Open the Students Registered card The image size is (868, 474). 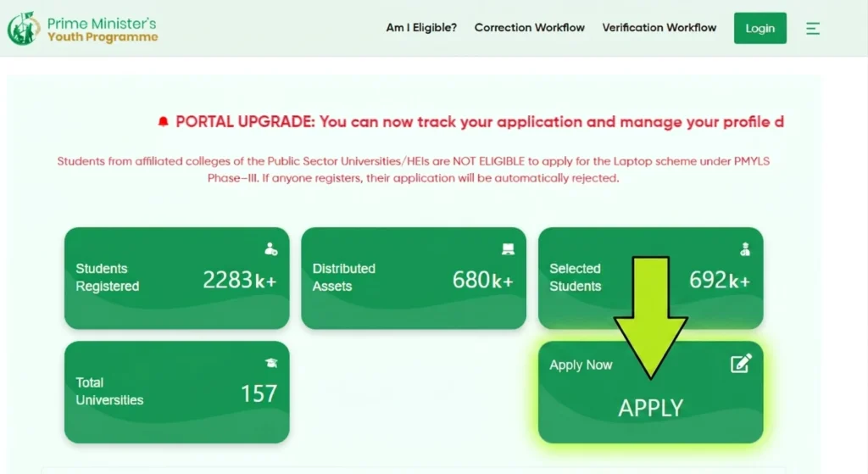[176, 278]
